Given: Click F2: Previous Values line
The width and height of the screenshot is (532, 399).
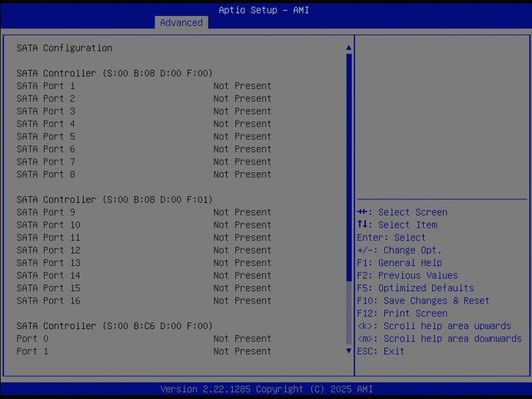Looking at the screenshot, I should 407,275.
